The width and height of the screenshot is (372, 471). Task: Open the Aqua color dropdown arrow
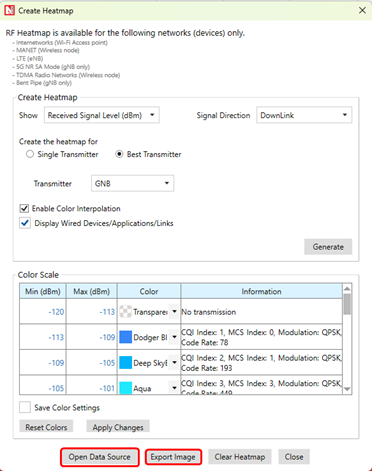(x=174, y=388)
